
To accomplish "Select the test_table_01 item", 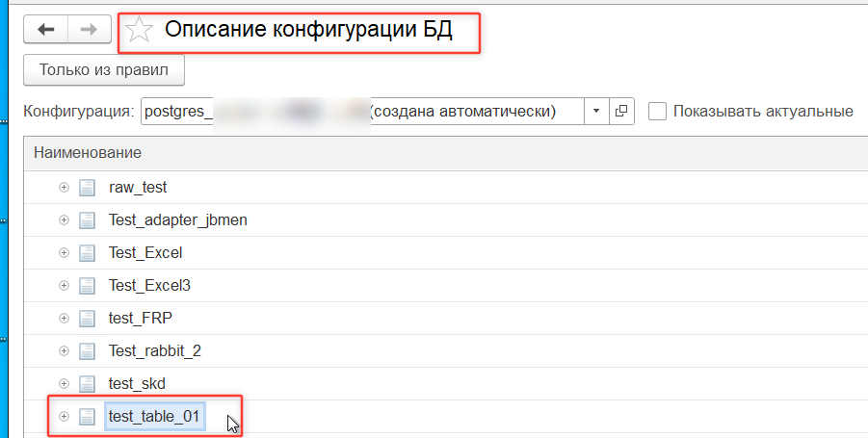I will (154, 417).
